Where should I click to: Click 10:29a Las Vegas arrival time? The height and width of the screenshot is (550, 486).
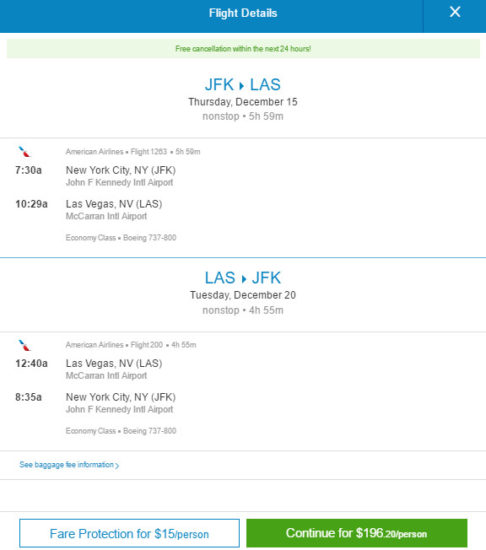point(32,204)
